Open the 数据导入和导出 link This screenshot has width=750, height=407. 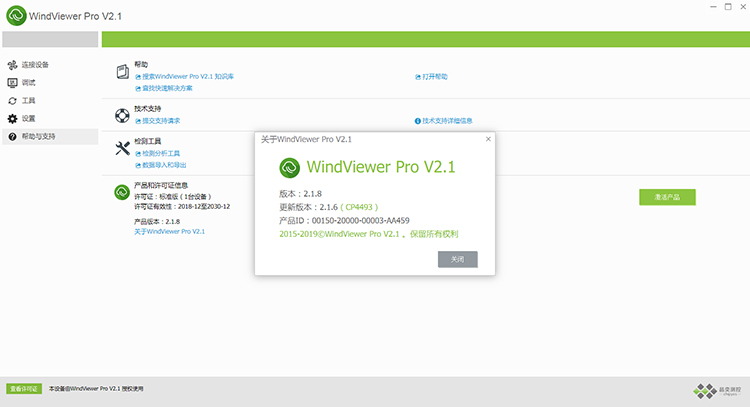coord(161,165)
